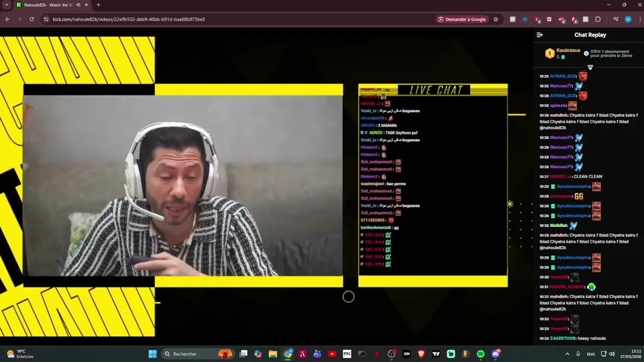
Task: Click username spleeck in chat
Action: coord(558,106)
